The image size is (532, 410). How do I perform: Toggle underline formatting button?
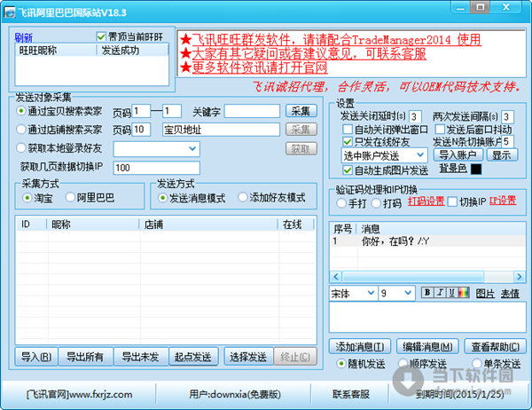(452, 293)
